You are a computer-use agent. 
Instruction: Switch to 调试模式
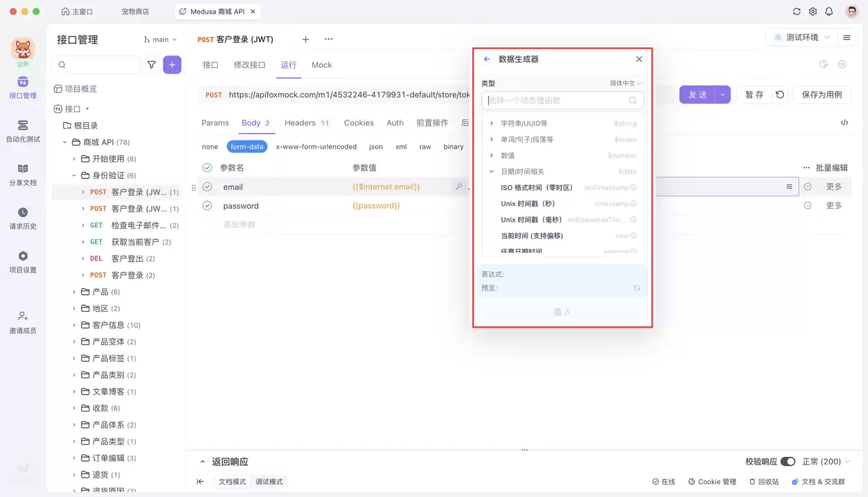tap(269, 481)
